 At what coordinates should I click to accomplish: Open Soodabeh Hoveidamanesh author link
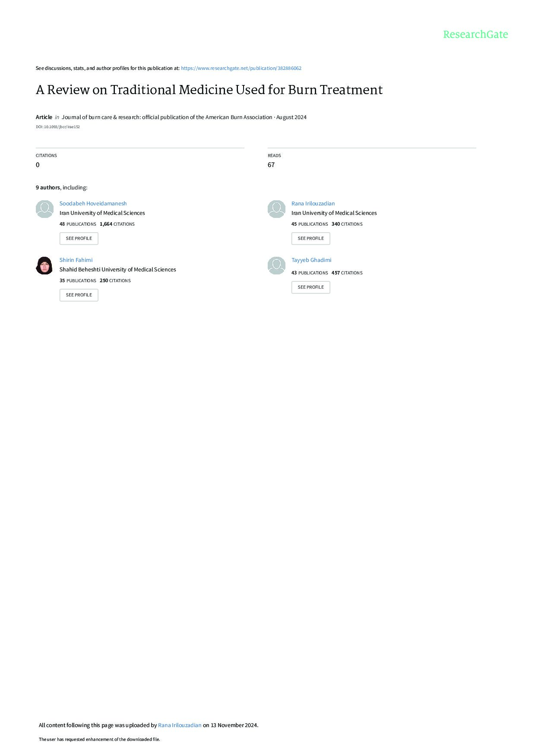click(93, 203)
